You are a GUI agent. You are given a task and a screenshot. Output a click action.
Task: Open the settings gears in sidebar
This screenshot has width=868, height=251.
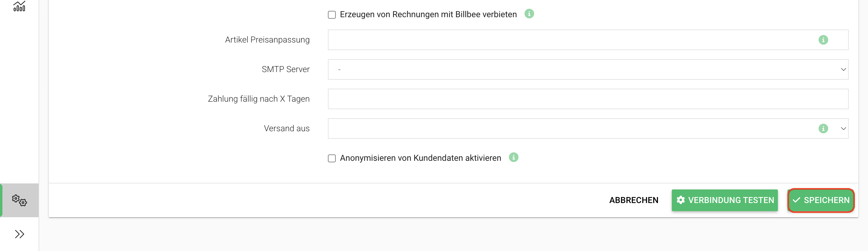[x=19, y=200]
